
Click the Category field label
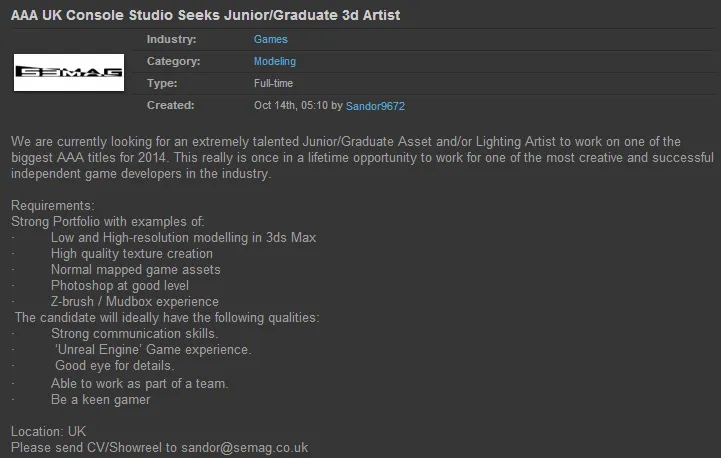click(174, 62)
